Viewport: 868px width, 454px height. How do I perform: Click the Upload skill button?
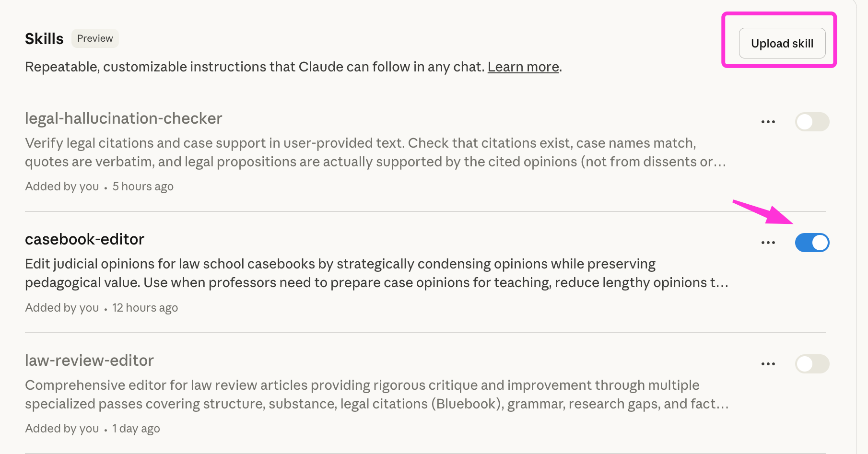782,43
